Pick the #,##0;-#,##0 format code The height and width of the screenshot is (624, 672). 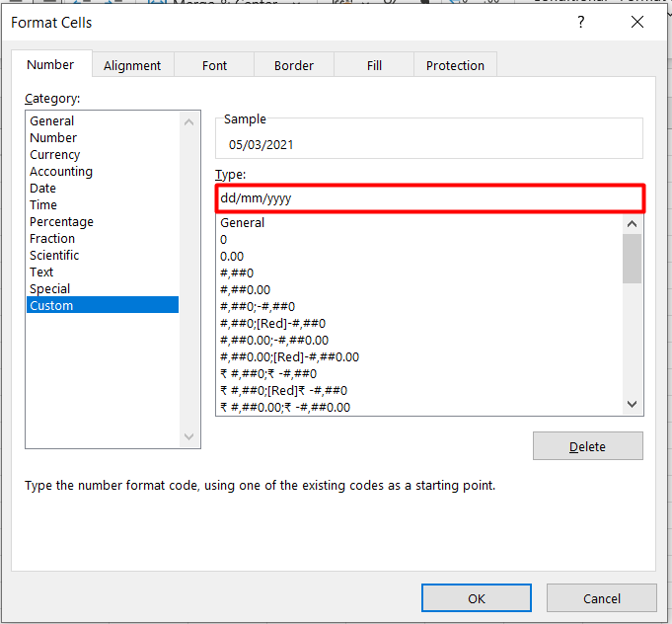click(x=420, y=306)
